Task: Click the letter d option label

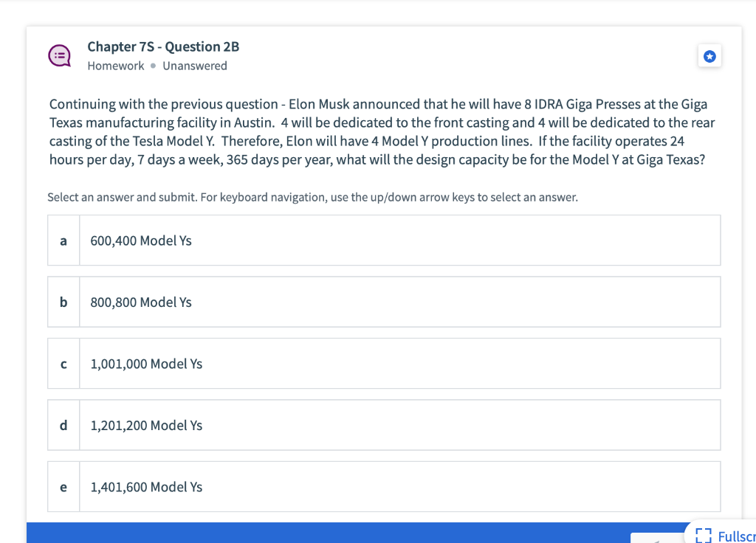Action: click(63, 426)
